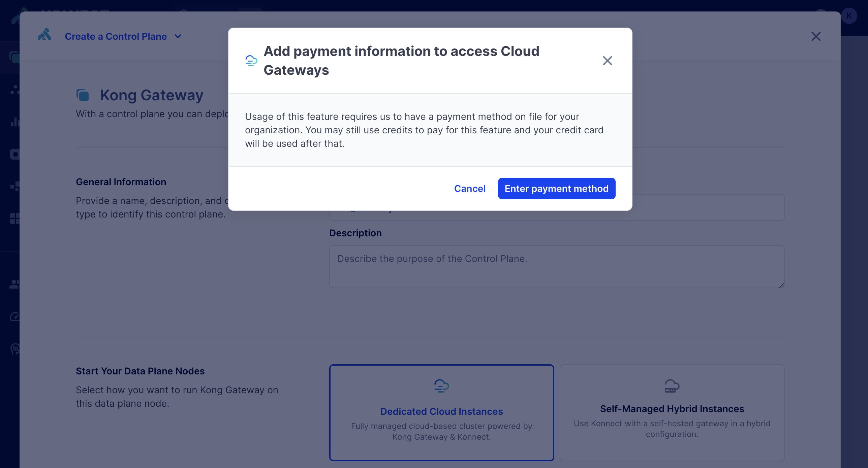
Task: Open the Organization people sidebar icon
Action: [14, 284]
